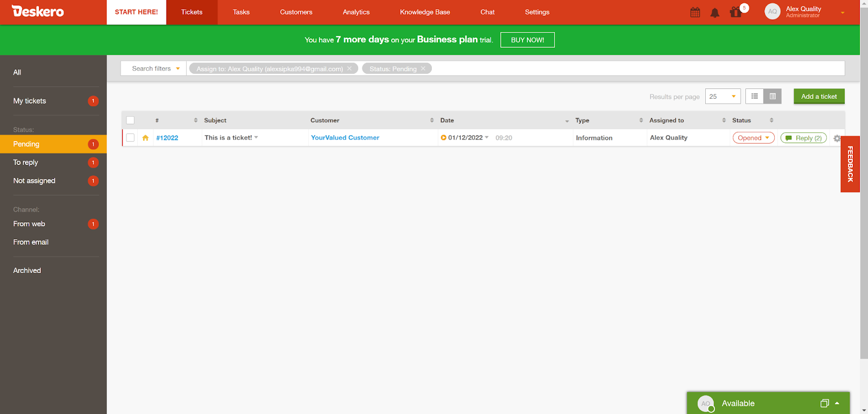This screenshot has height=414, width=868.
Task: Open the gift box rewards icon
Action: [x=736, y=12]
